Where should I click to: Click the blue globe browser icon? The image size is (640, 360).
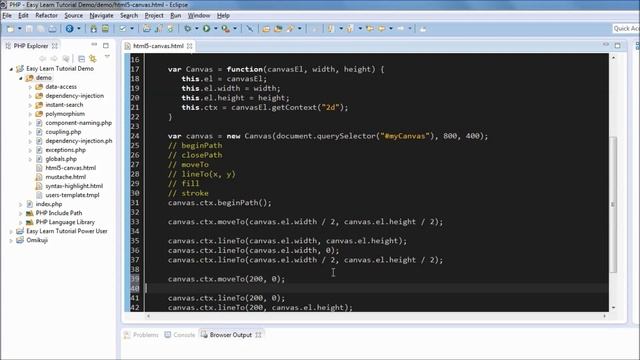pos(69,29)
